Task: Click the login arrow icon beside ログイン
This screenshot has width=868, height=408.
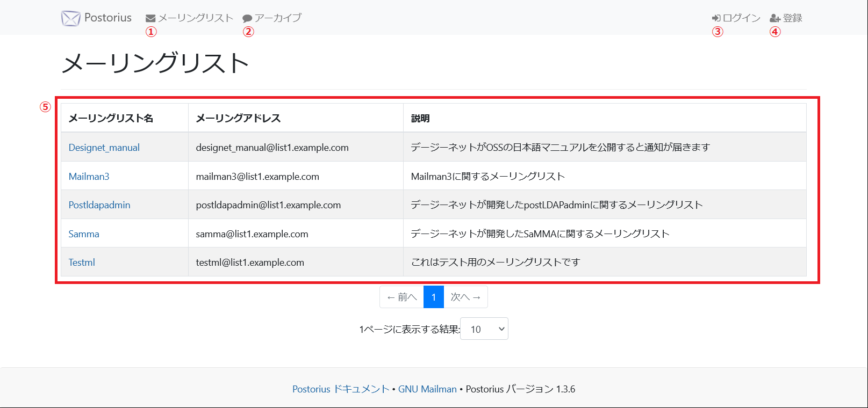Action: point(716,18)
